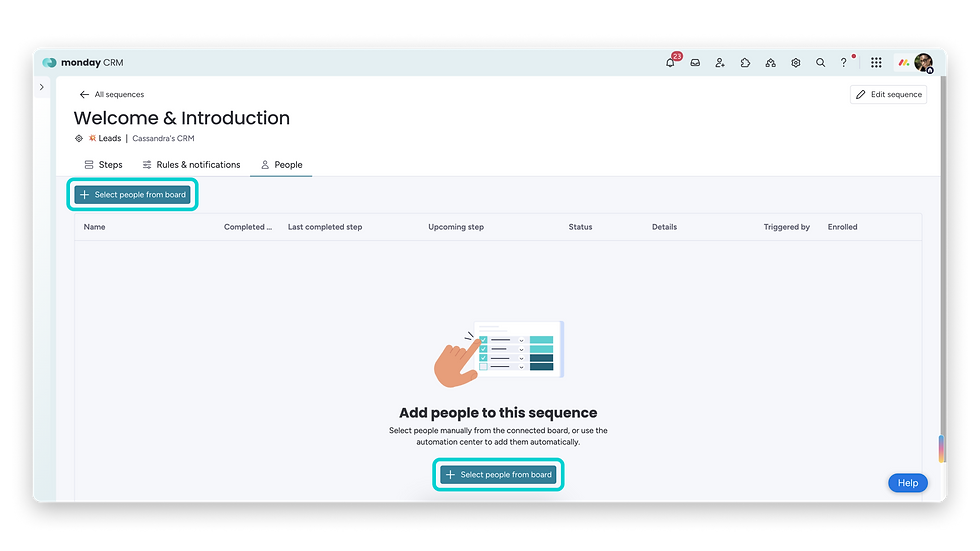This screenshot has width=980, height=551.
Task: Click the vertical page scrollbar
Action: [942, 269]
